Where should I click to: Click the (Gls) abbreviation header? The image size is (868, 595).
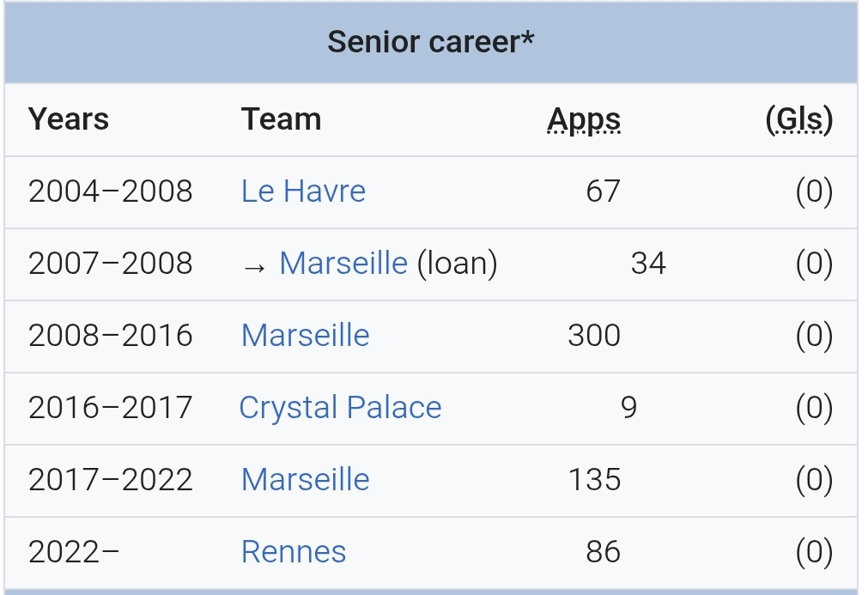[x=798, y=119]
